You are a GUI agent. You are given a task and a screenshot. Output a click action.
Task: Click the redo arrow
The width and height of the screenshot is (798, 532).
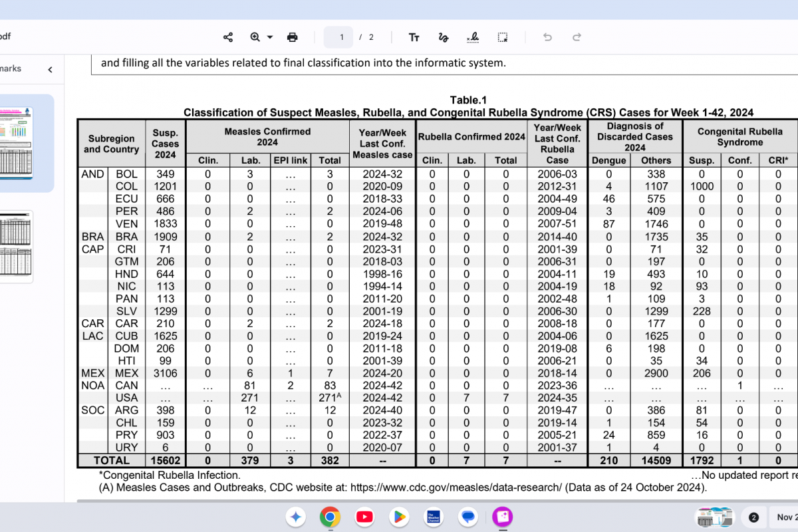pos(577,37)
